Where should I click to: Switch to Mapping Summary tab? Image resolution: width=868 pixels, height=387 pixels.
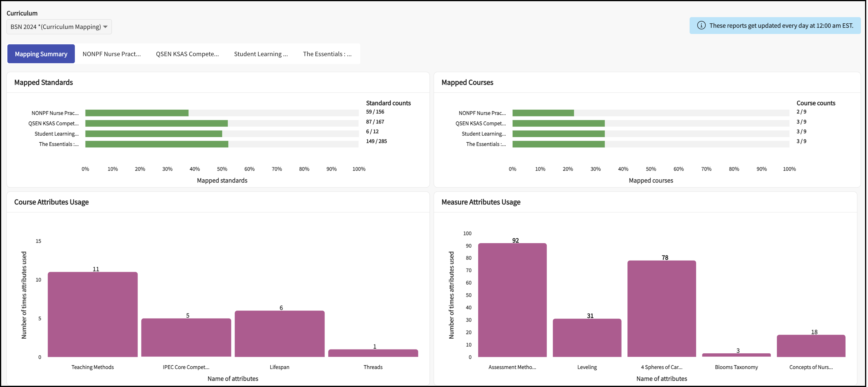pyautogui.click(x=41, y=54)
